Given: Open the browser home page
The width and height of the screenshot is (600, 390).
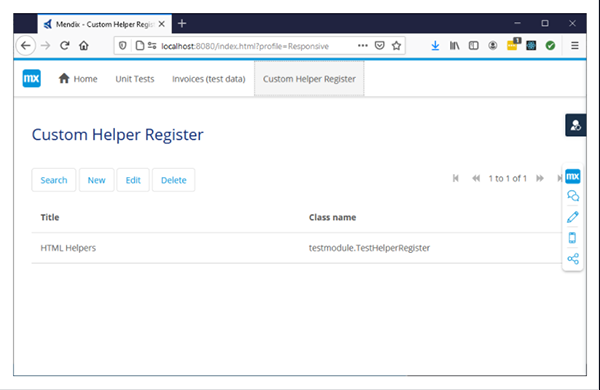Looking at the screenshot, I should tap(84, 46).
